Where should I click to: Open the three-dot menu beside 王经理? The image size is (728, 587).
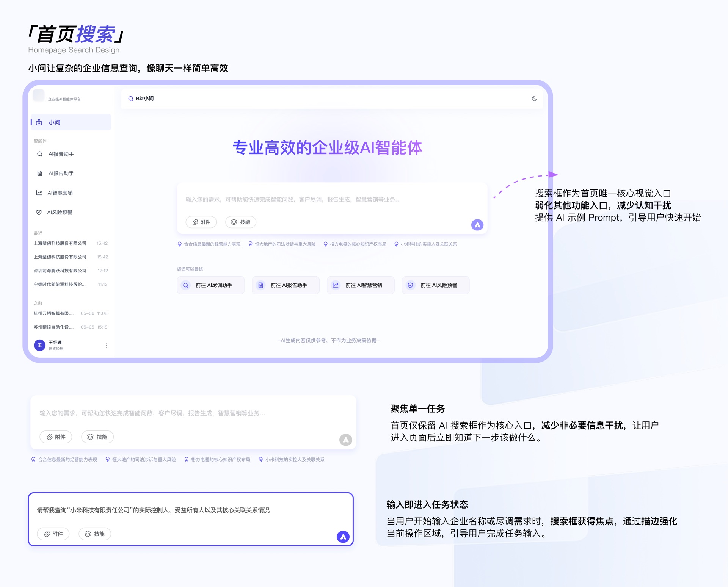[x=107, y=345]
